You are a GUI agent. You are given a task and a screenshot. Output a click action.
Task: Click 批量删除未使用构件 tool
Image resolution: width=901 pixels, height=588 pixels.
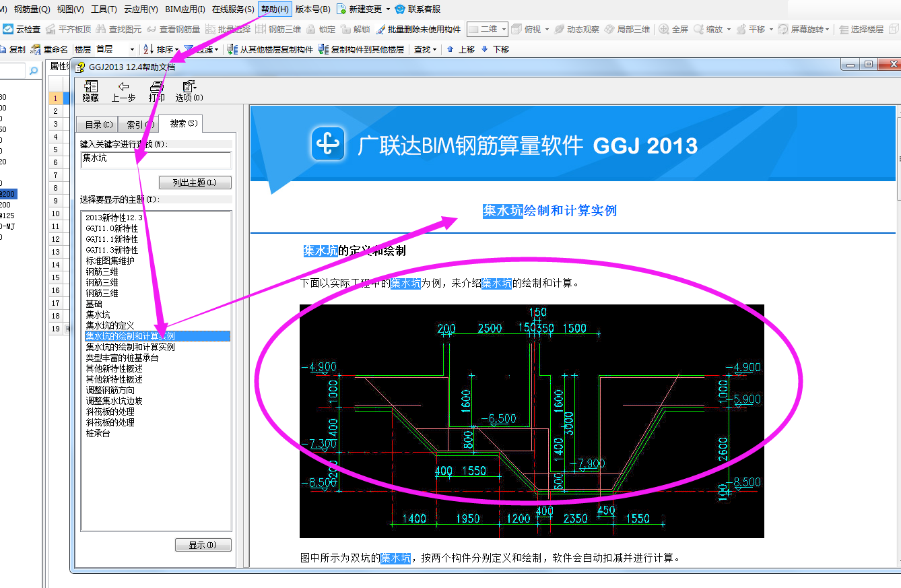coord(418,30)
